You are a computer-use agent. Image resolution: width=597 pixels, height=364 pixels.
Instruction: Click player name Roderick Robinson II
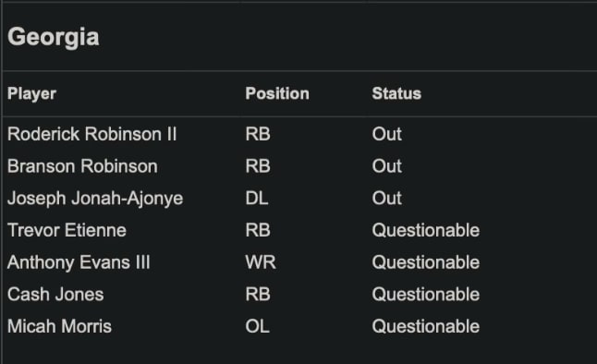(91, 134)
